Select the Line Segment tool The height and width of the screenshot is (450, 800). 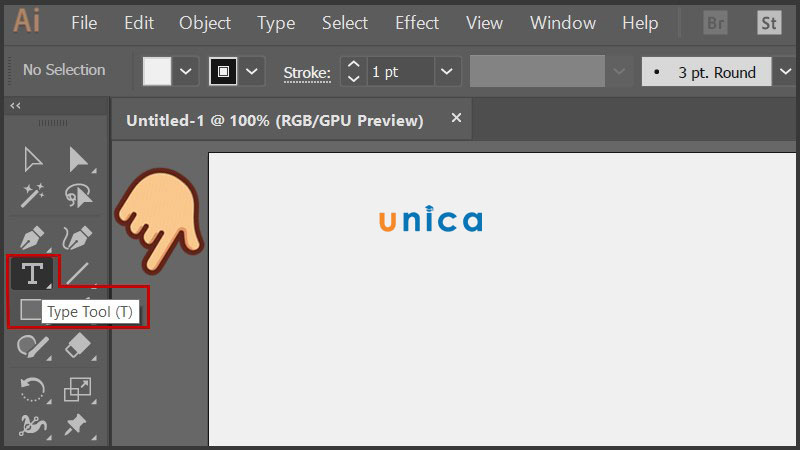coord(78,274)
